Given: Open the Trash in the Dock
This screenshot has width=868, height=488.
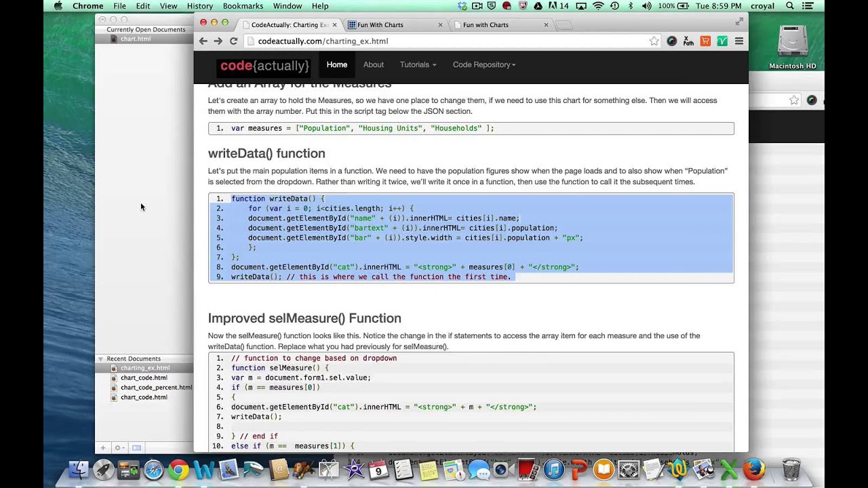Looking at the screenshot, I should [791, 469].
